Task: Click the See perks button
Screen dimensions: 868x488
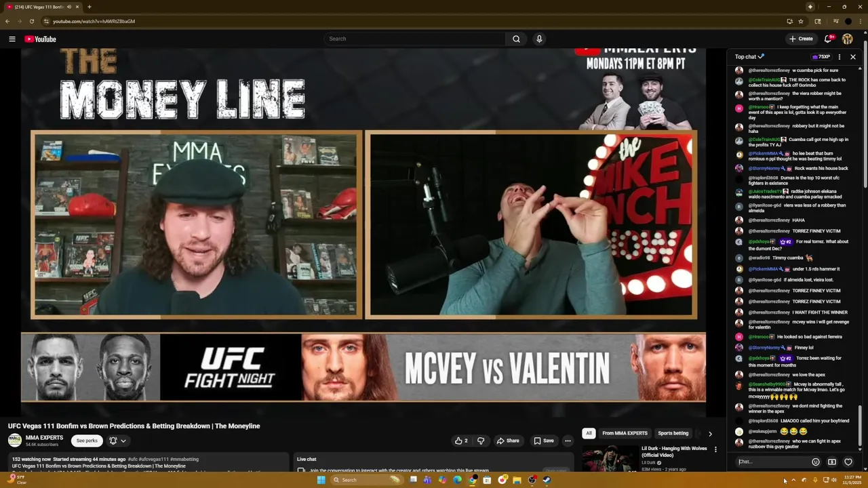Action: [x=87, y=441]
